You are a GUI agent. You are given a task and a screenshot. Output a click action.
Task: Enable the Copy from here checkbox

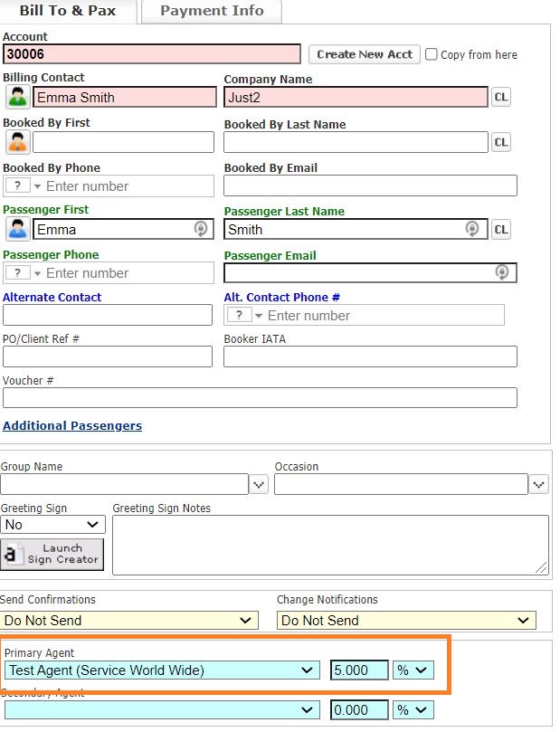click(432, 54)
